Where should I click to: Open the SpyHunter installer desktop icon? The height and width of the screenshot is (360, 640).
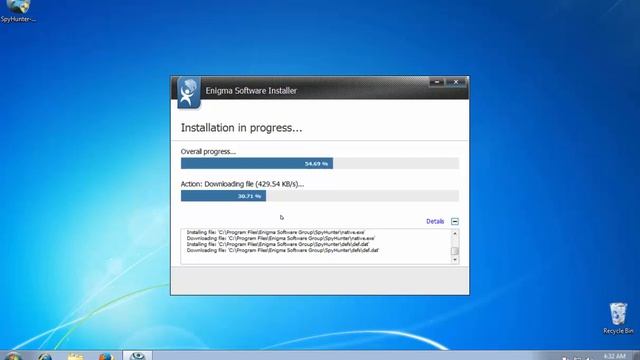click(18, 11)
